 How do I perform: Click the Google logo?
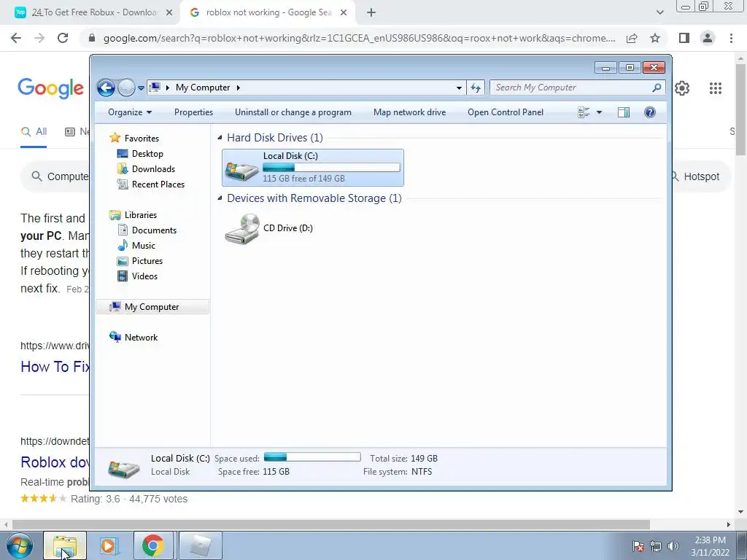coord(50,88)
